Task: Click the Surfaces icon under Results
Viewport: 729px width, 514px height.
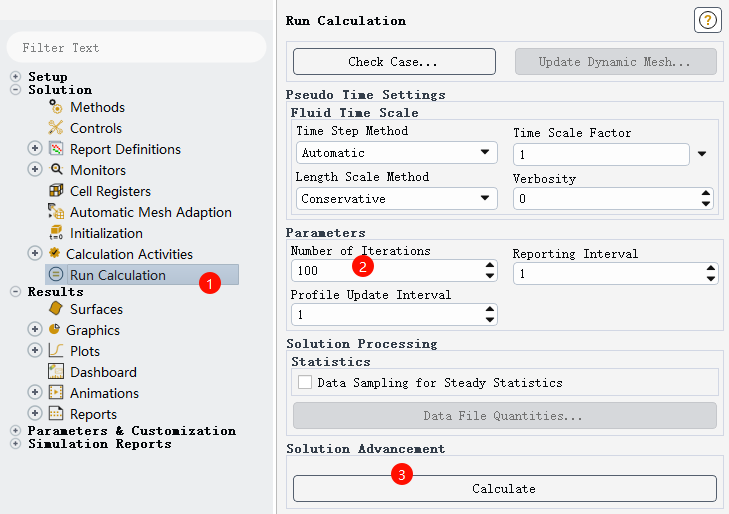Action: click(56, 309)
